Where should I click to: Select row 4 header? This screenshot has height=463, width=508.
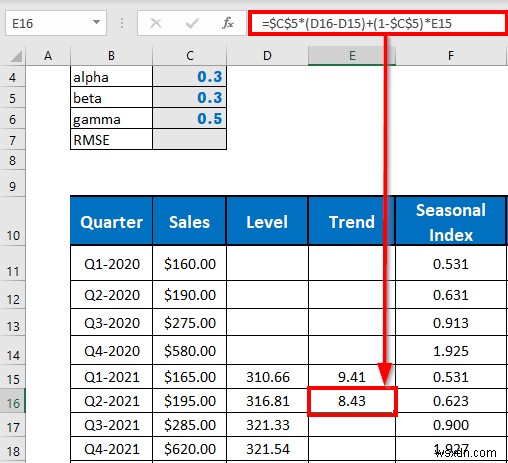pyautogui.click(x=12, y=77)
